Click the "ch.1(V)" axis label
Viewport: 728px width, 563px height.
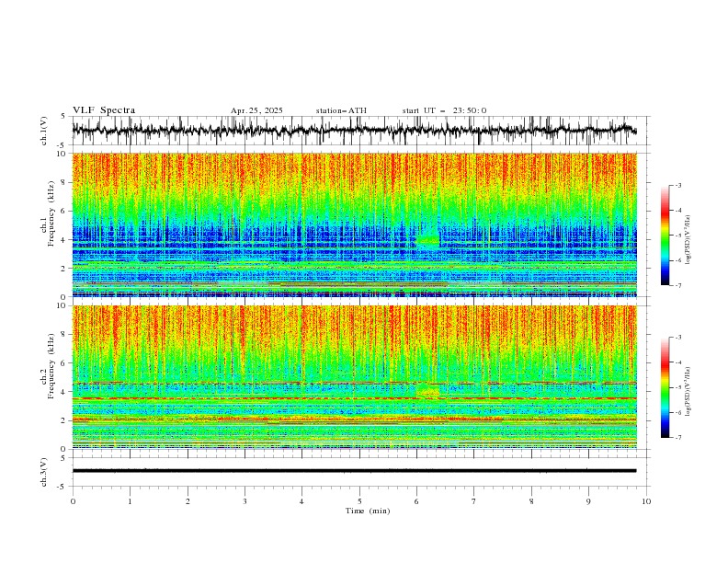(44, 131)
